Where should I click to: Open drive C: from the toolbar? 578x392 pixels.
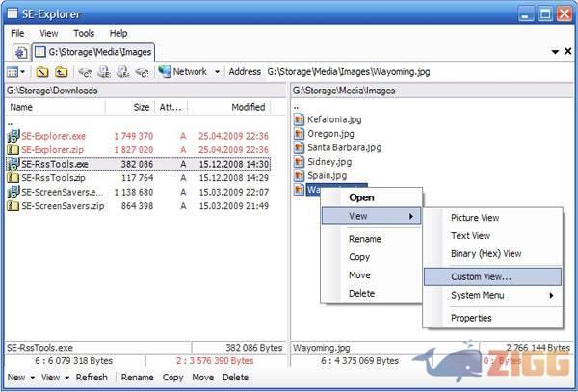coord(86,71)
